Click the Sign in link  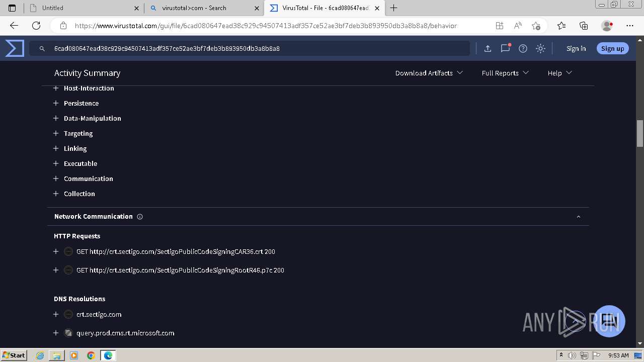pyautogui.click(x=576, y=49)
